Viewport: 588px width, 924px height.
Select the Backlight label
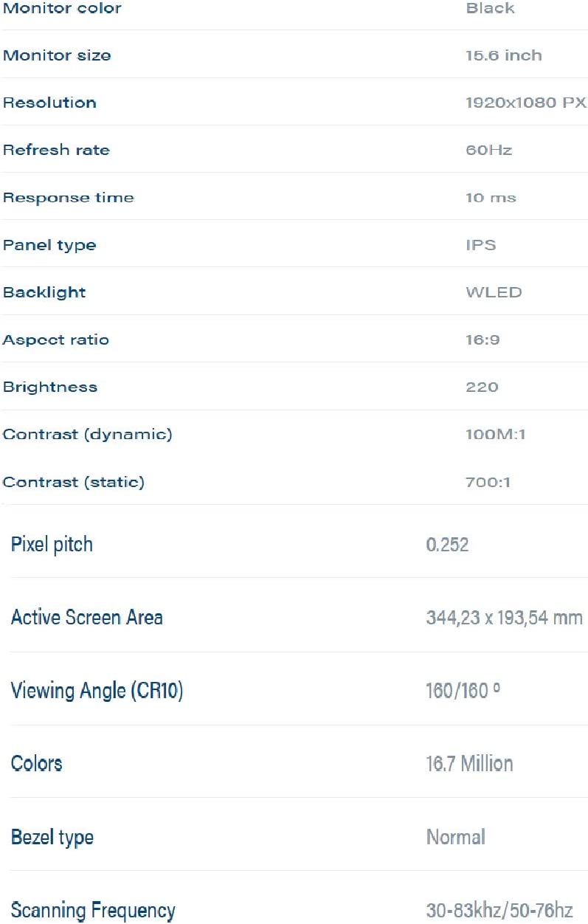click(x=44, y=292)
